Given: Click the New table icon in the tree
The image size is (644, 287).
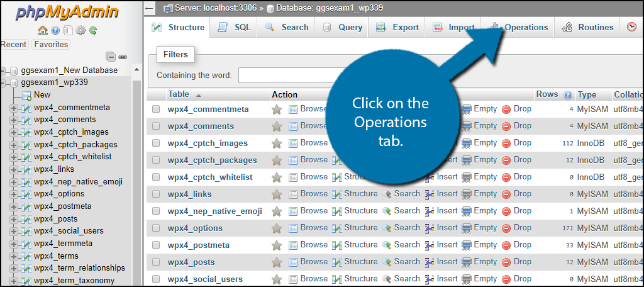Looking at the screenshot, I should pyautogui.click(x=26, y=96).
